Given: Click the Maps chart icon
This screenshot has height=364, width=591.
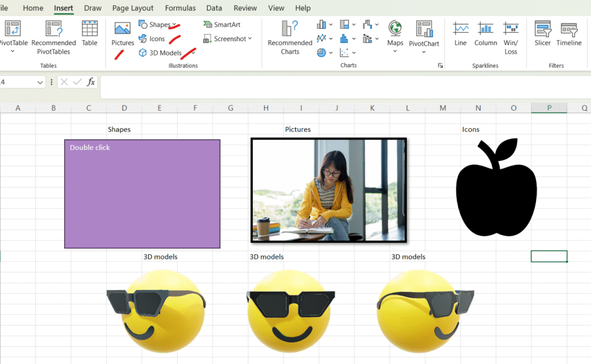Looking at the screenshot, I should click(395, 33).
